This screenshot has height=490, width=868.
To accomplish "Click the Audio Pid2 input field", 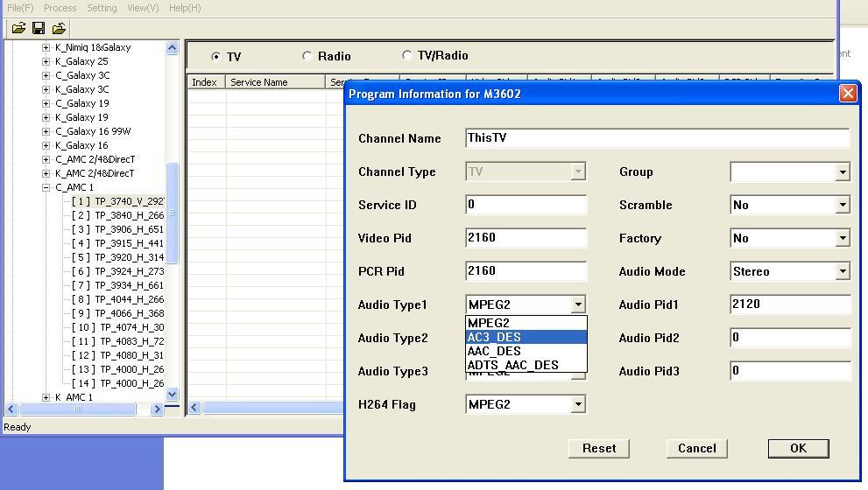I will [790, 338].
